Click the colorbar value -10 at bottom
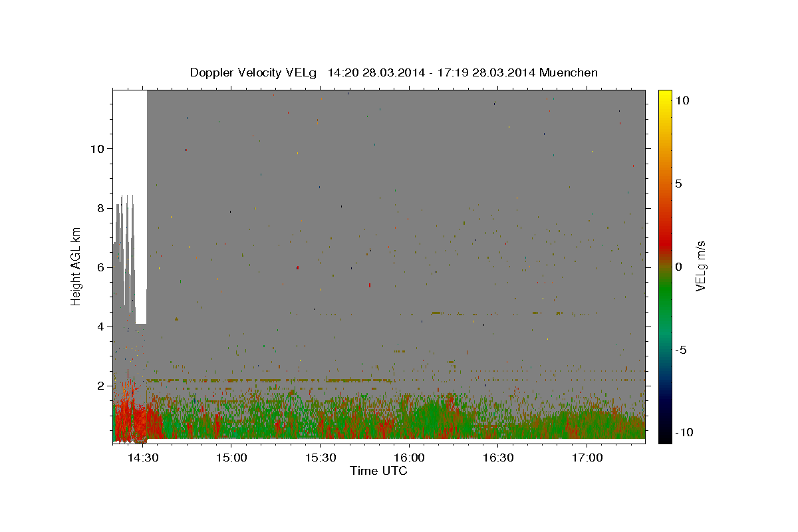798x532 pixels. 684,433
